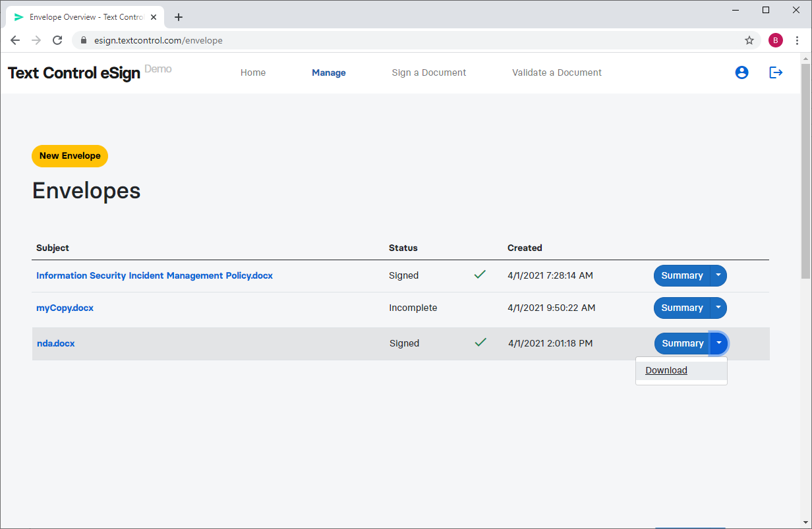Collapse the dropdown arrow in the nda.docx row

(719, 343)
